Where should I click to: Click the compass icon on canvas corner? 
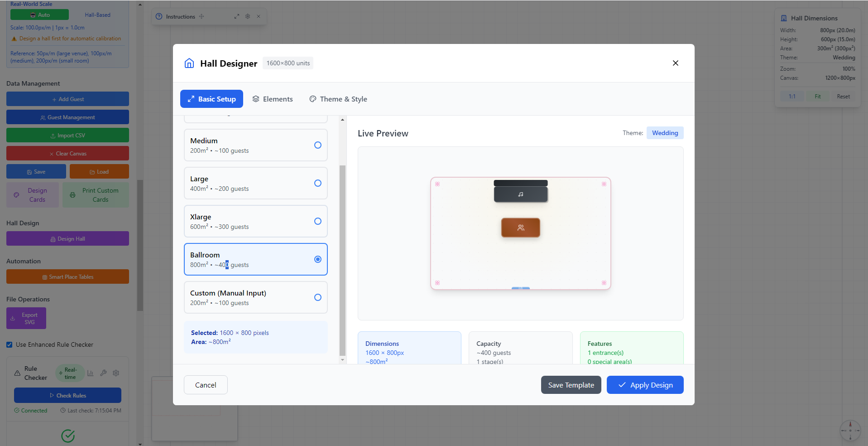click(x=850, y=430)
